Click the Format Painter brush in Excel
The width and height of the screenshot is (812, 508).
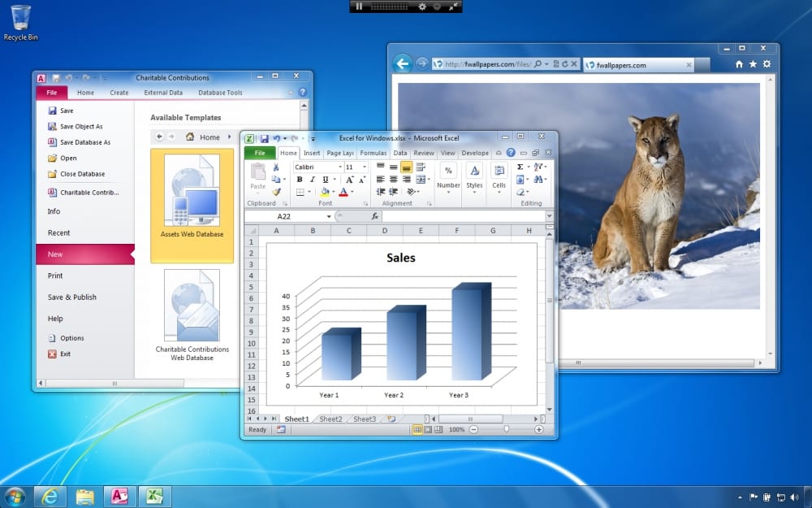coord(276,192)
